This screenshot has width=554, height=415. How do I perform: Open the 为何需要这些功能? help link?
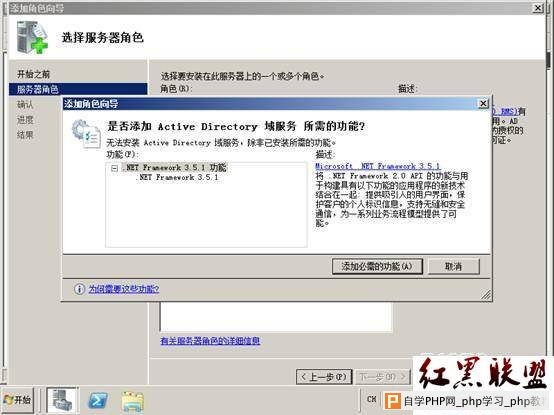click(x=124, y=289)
